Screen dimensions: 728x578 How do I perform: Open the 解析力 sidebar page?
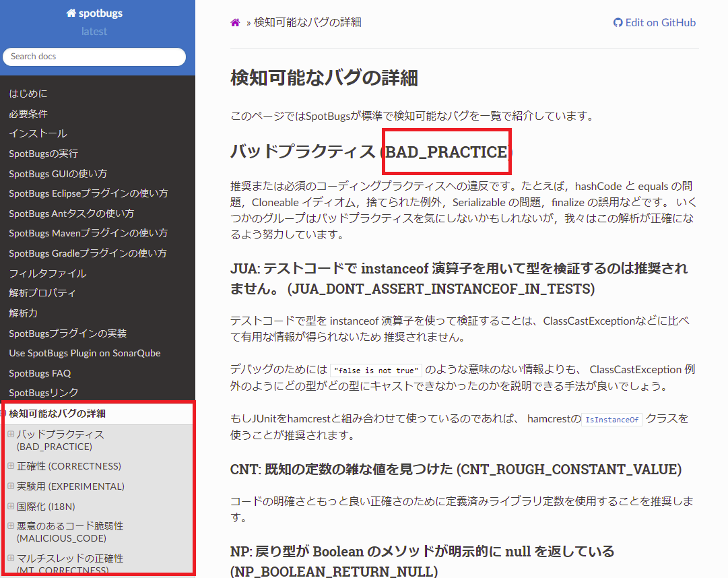(x=23, y=313)
